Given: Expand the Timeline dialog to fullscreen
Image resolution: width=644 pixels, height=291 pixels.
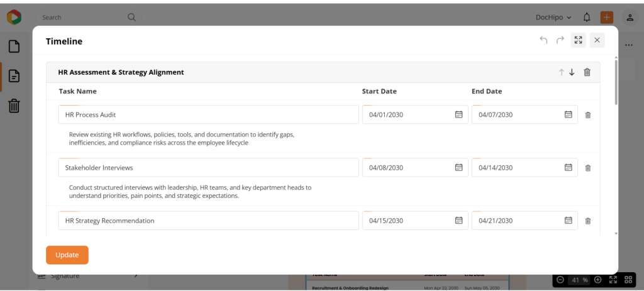Looking at the screenshot, I should (x=579, y=40).
